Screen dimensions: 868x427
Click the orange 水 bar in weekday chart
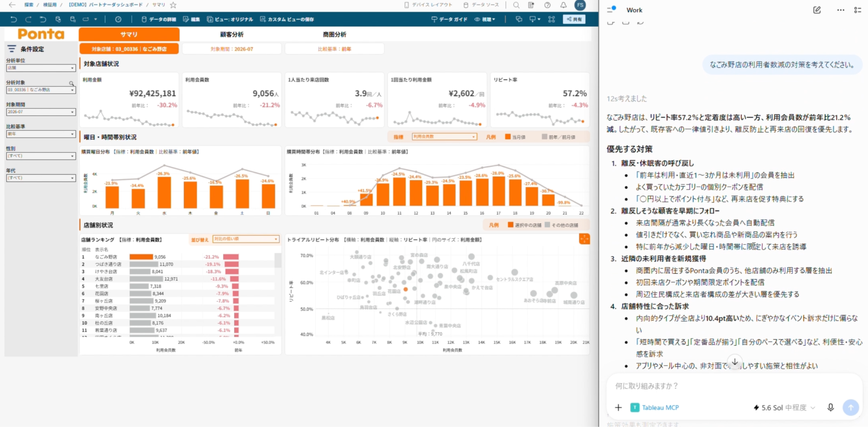click(x=164, y=192)
